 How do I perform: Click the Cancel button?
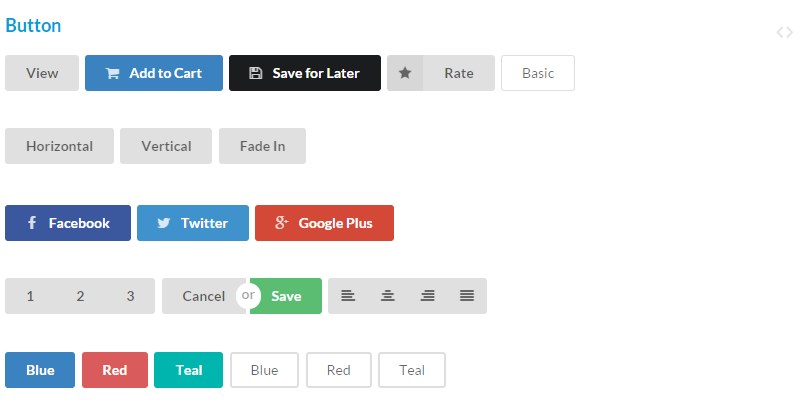203,296
